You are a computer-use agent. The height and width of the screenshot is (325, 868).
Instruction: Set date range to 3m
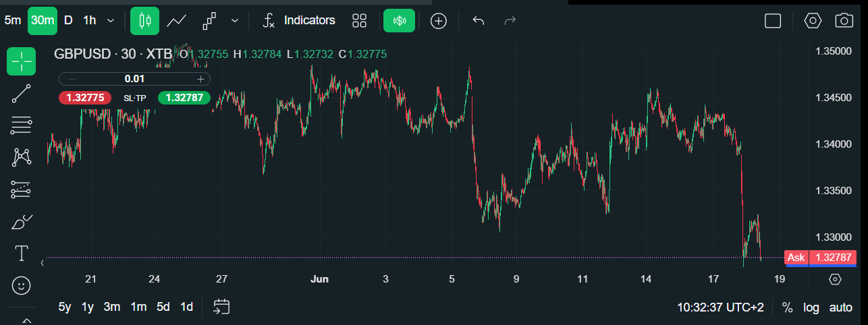click(x=112, y=307)
